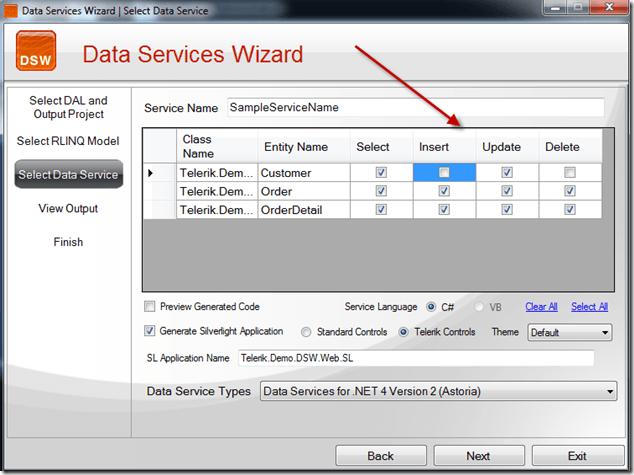Click the OrderDetail entity name cell
The image size is (634, 475).
(304, 210)
